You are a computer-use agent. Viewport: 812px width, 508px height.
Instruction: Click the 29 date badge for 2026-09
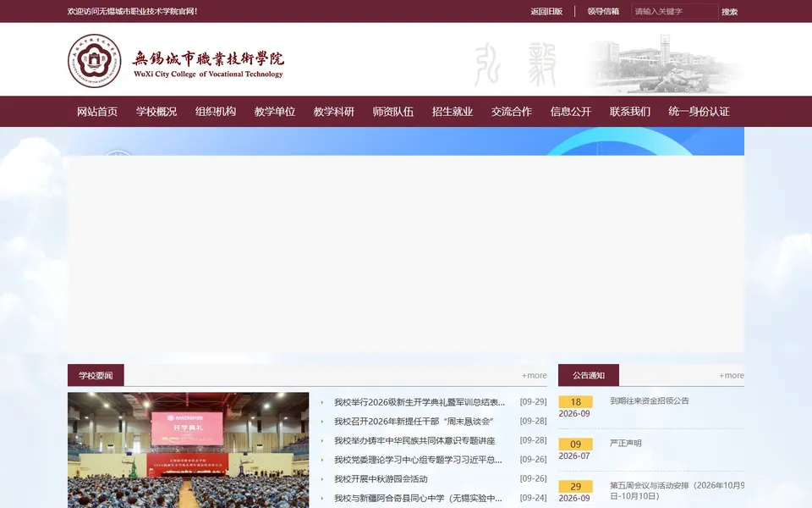575,487
